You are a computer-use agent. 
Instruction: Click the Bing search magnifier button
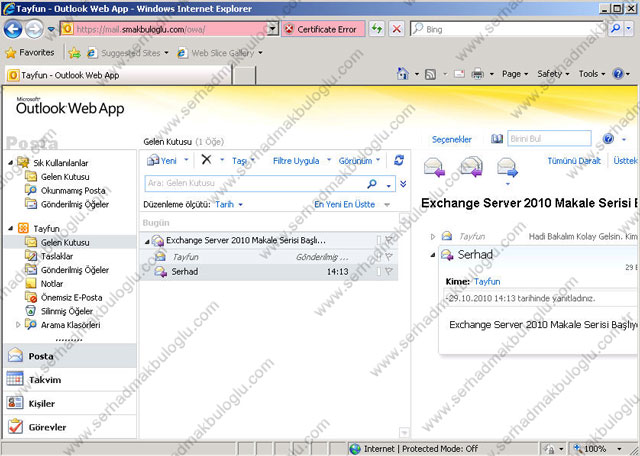pyautogui.click(x=615, y=29)
